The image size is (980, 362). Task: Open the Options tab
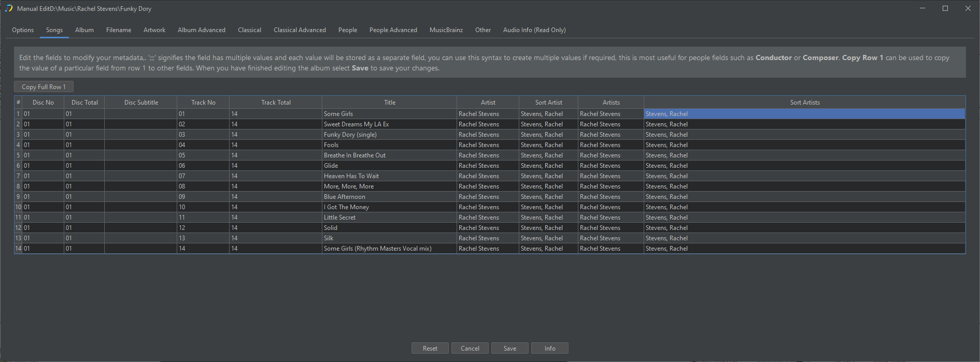(23, 30)
